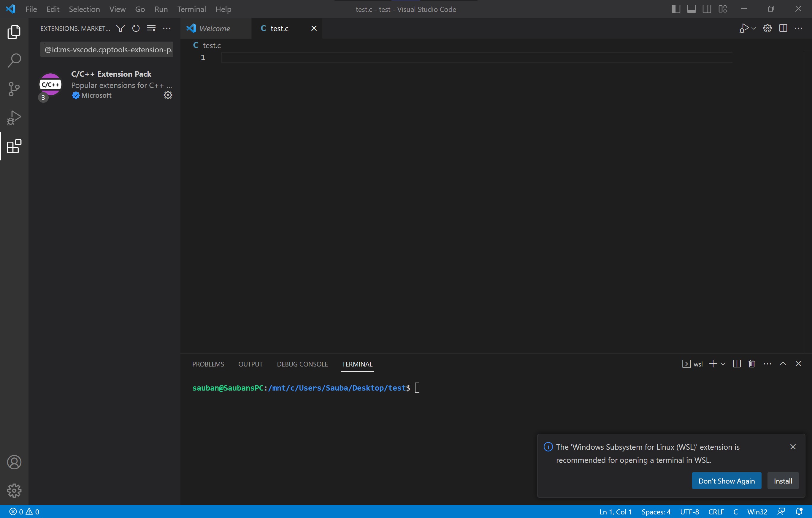This screenshot has height=518, width=812.
Task: Toggle the bottom panel layout button
Action: (x=691, y=9)
